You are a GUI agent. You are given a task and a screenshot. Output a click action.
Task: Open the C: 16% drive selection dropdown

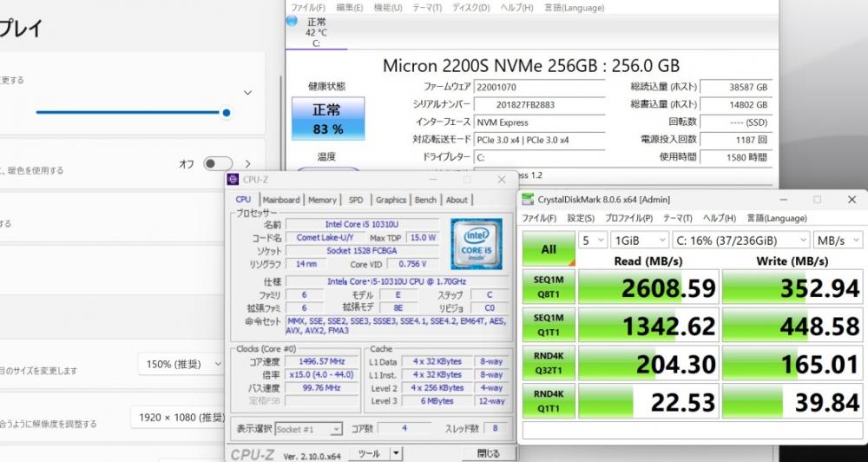(x=740, y=241)
